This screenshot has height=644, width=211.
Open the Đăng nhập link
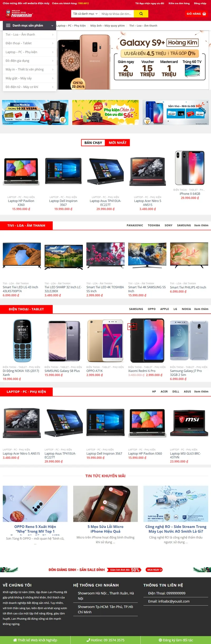tap(200, 3)
